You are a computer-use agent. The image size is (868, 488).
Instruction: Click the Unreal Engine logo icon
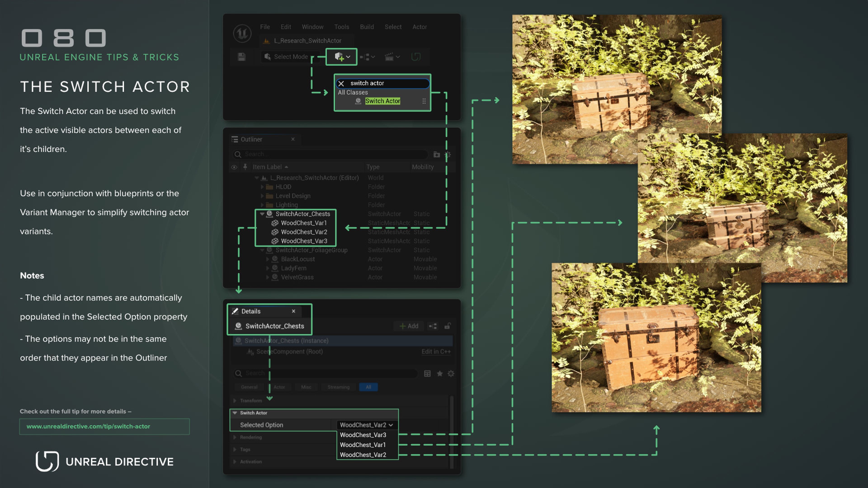pyautogui.click(x=242, y=33)
